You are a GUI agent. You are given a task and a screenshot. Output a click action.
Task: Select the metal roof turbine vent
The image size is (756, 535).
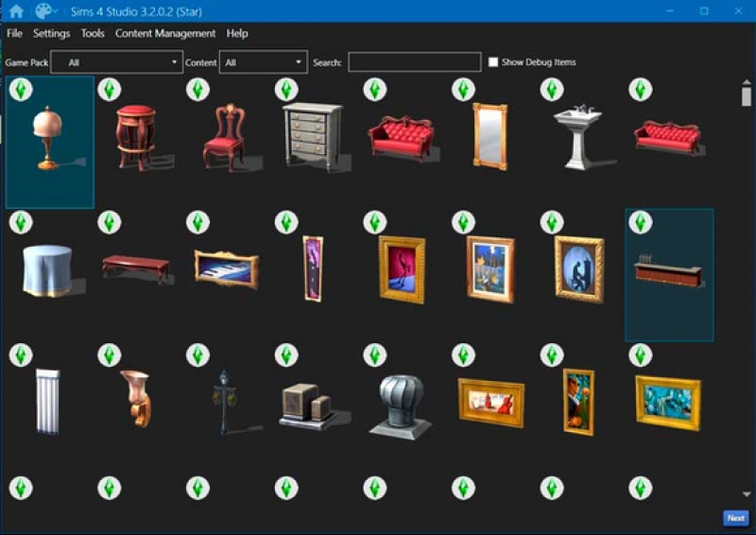click(401, 406)
